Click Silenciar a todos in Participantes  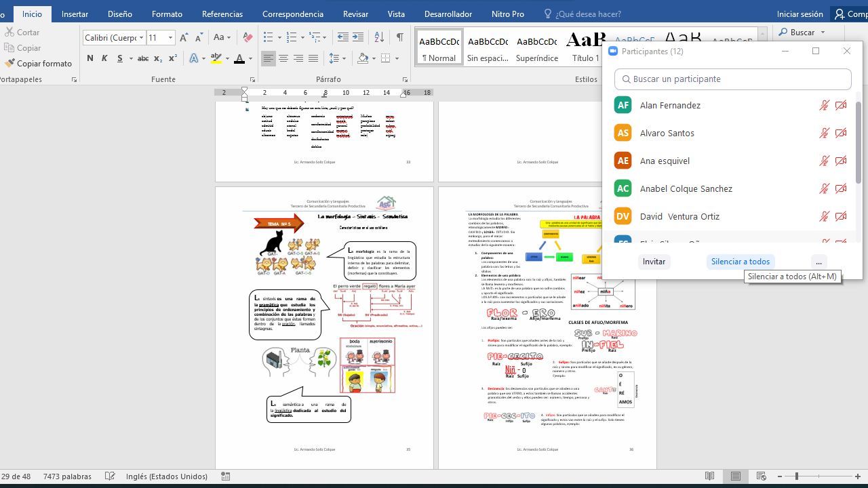(x=741, y=262)
